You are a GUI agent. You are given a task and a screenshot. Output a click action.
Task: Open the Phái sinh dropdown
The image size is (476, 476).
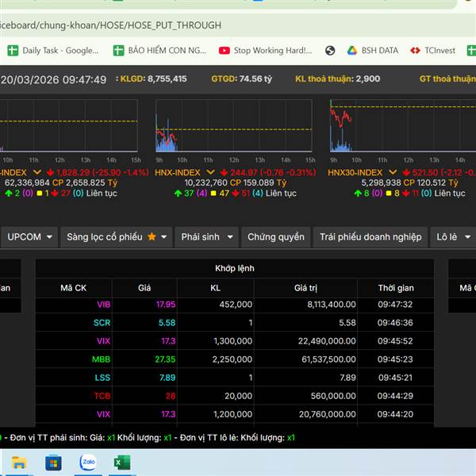click(x=207, y=236)
